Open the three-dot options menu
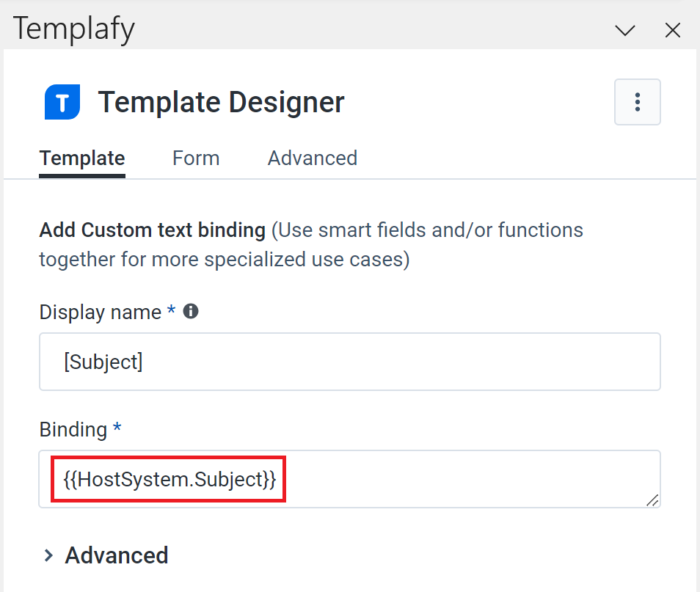 point(637,101)
